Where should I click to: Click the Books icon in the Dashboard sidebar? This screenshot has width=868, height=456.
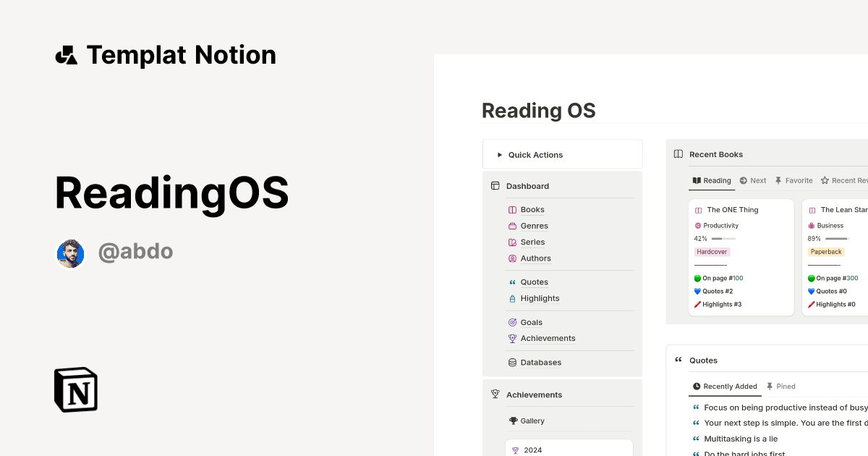click(x=511, y=209)
